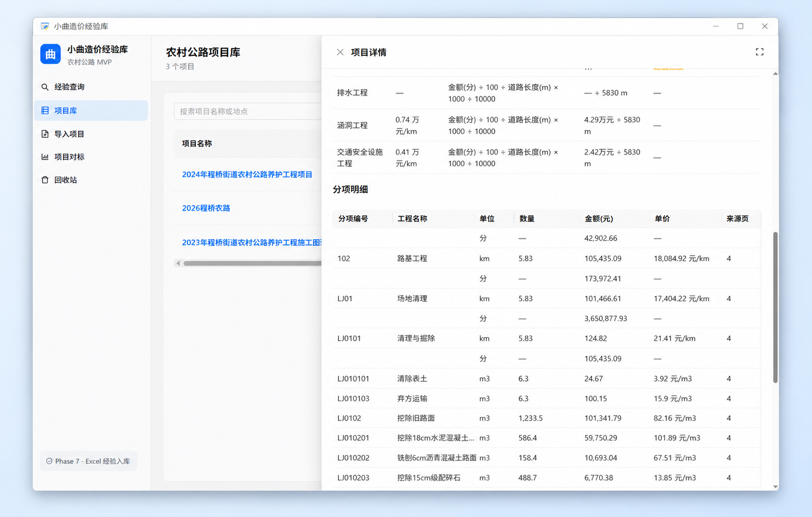Open 2024年程桥街道农村公路养护工程项目 link
The image size is (812, 517).
[x=247, y=175]
